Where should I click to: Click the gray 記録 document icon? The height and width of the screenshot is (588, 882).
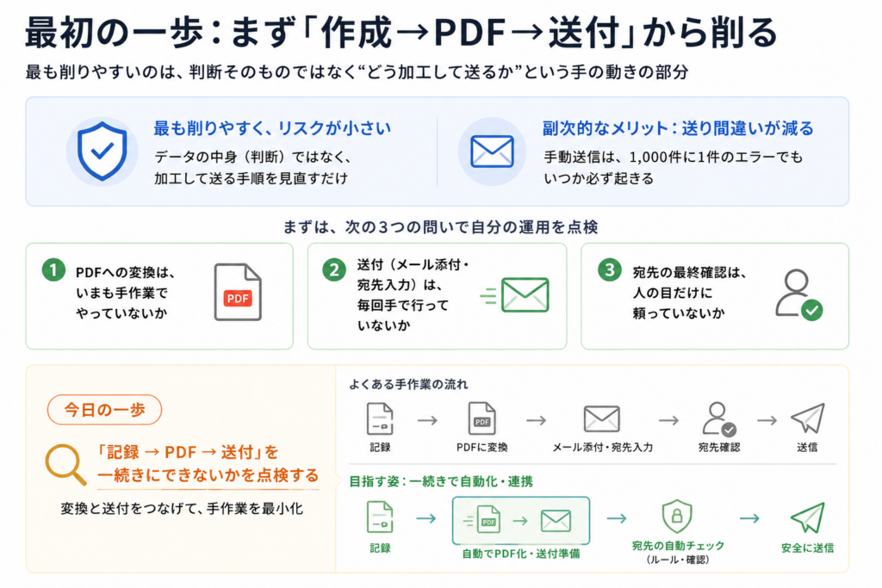(380, 418)
